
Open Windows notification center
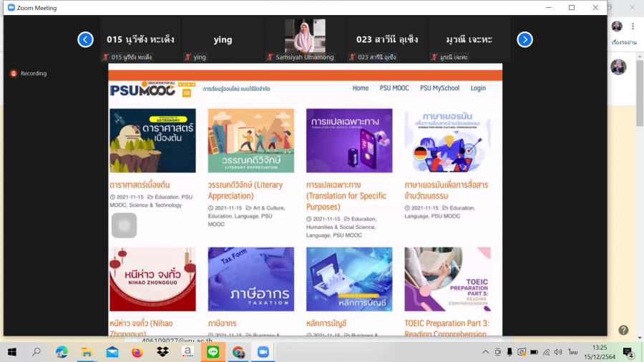628,352
